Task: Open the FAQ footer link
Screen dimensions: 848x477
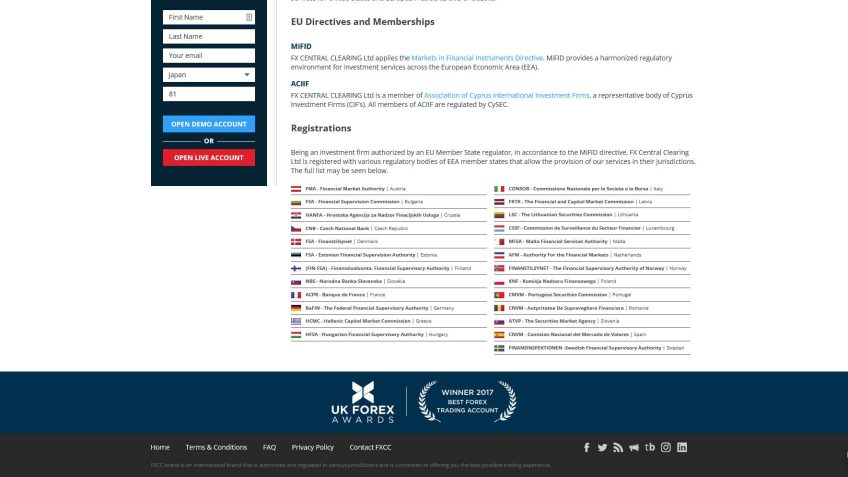Action: coord(269,447)
